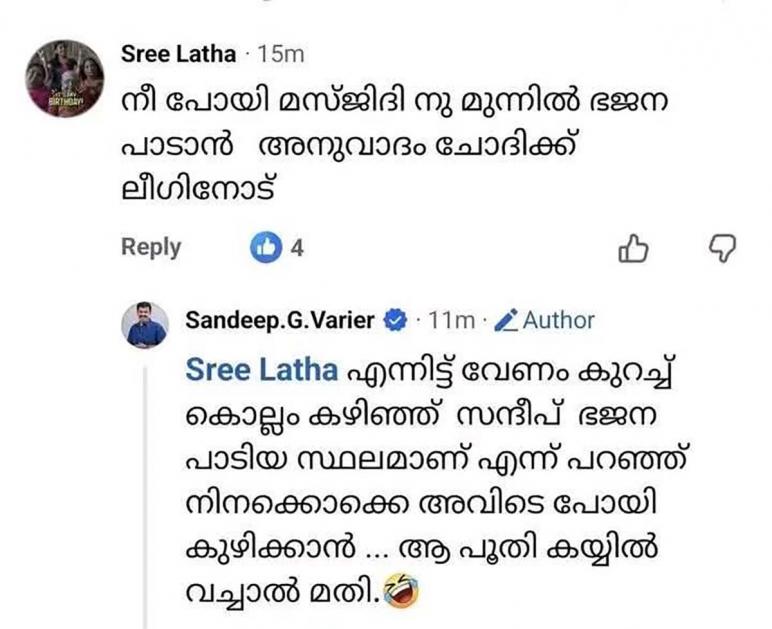Open the Sandeep.G.Varier author name
Screen dimensions: 772x629
[280, 321]
